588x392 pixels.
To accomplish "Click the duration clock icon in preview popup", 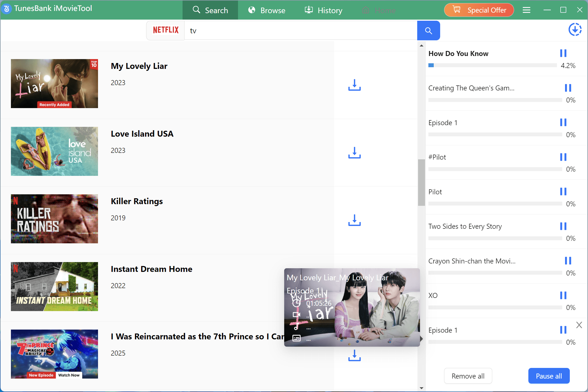I will [x=296, y=303].
